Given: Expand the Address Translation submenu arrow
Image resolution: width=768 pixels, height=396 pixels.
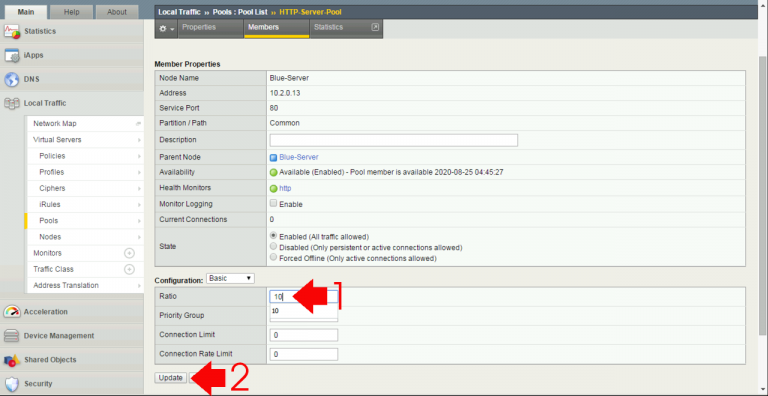Looking at the screenshot, I should click(x=139, y=286).
